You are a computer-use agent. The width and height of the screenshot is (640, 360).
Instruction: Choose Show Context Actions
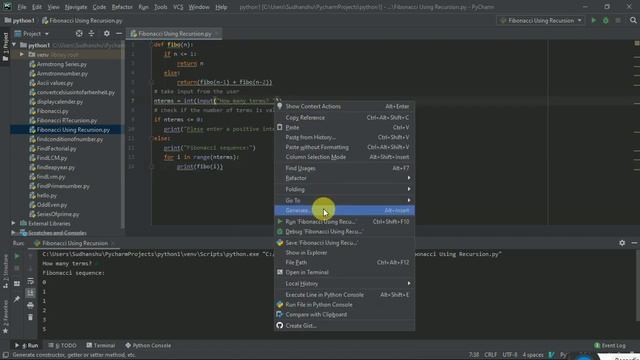[344, 106]
